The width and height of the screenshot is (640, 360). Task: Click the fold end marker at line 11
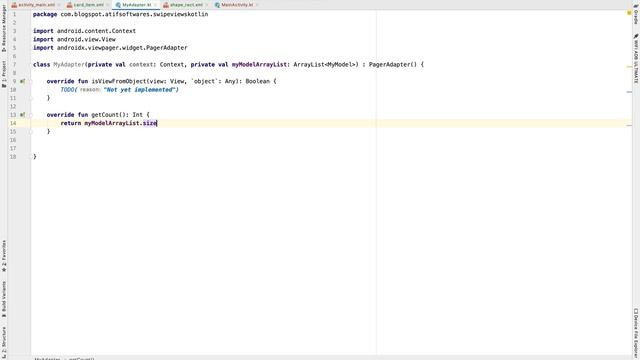(x=31, y=98)
